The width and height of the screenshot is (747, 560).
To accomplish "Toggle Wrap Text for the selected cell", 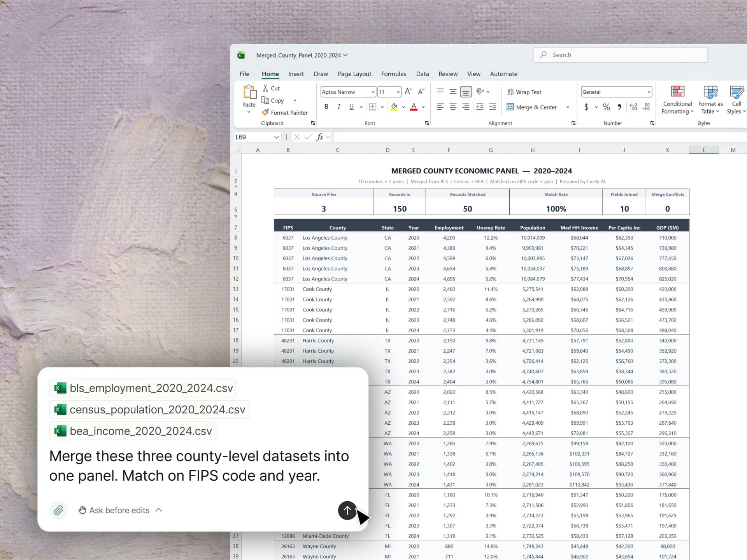I will [524, 92].
